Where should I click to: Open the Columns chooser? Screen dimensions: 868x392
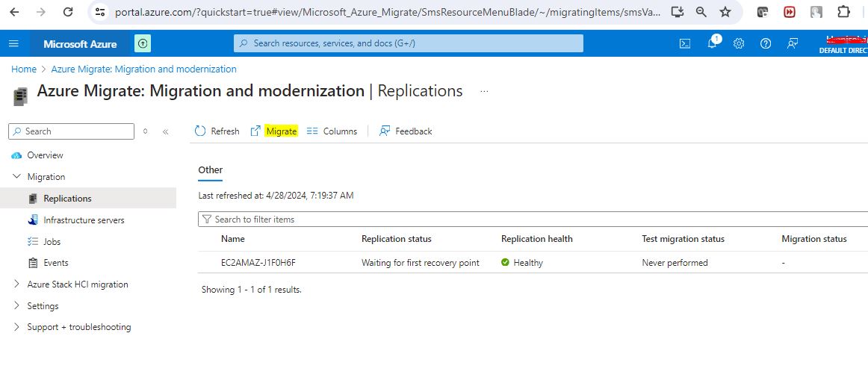coord(332,131)
